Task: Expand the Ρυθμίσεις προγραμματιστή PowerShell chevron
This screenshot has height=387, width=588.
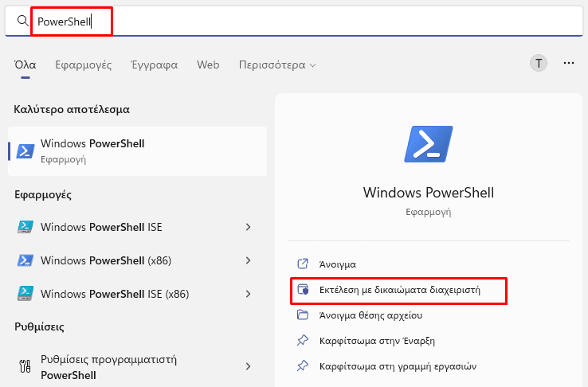Action: (x=248, y=366)
